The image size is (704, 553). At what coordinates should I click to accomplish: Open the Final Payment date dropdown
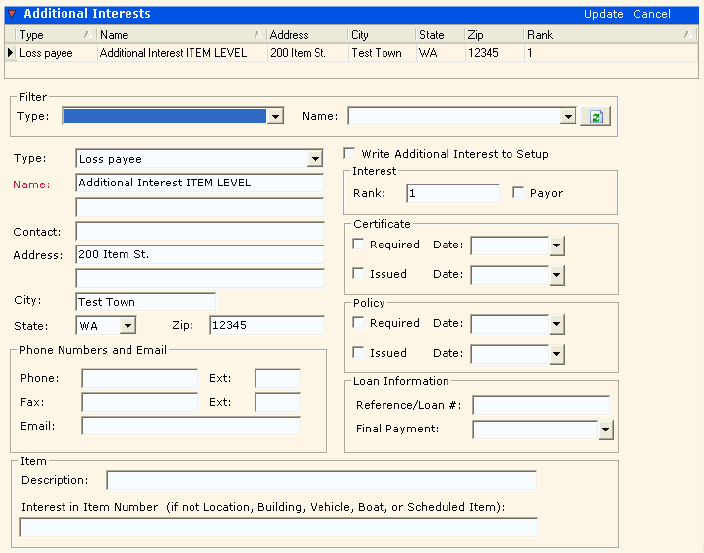point(605,429)
